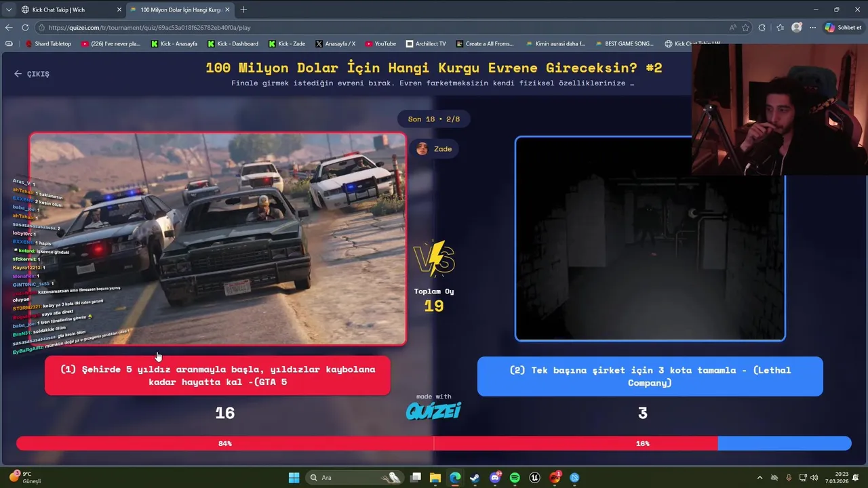This screenshot has width=868, height=488.
Task: Click the quiz title heading
Action: point(434,68)
